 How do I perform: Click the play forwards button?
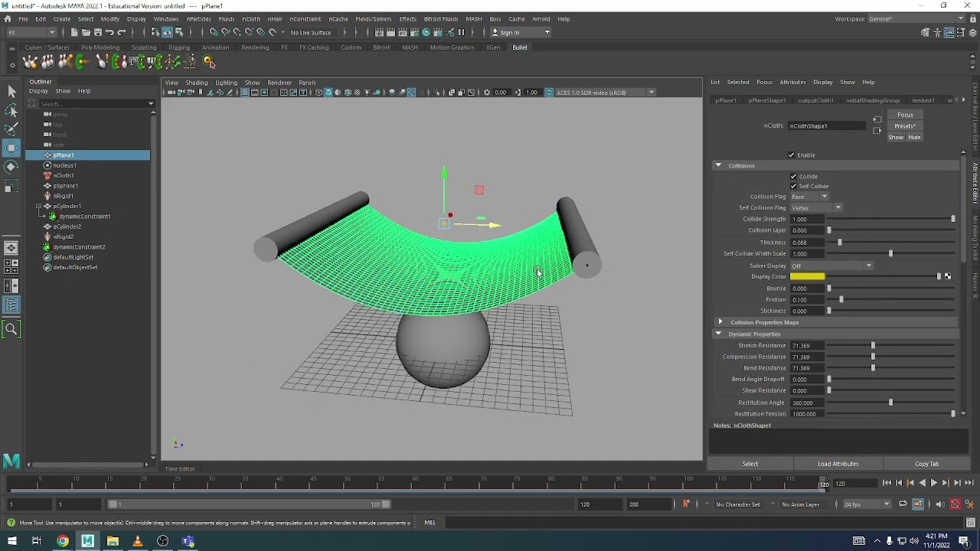[933, 483]
